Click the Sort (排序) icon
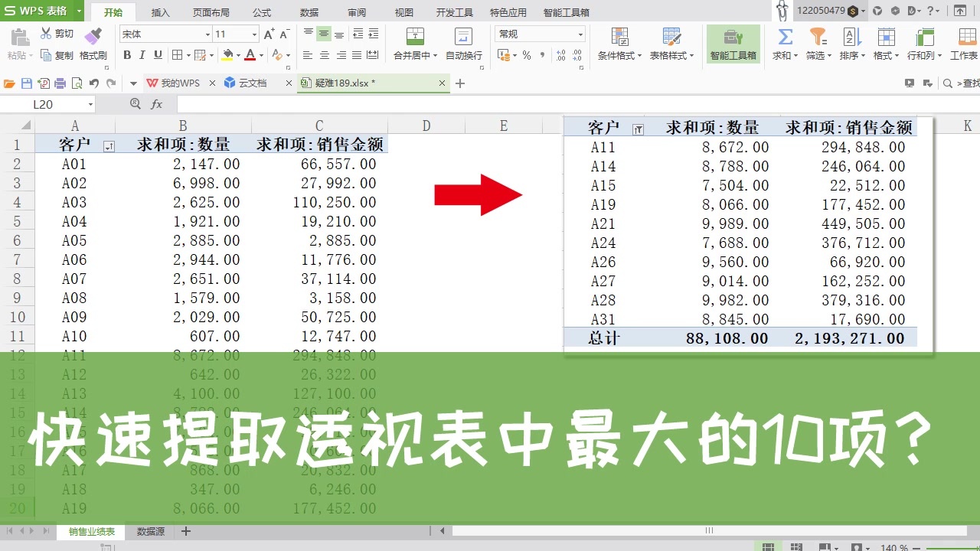 coord(851,37)
